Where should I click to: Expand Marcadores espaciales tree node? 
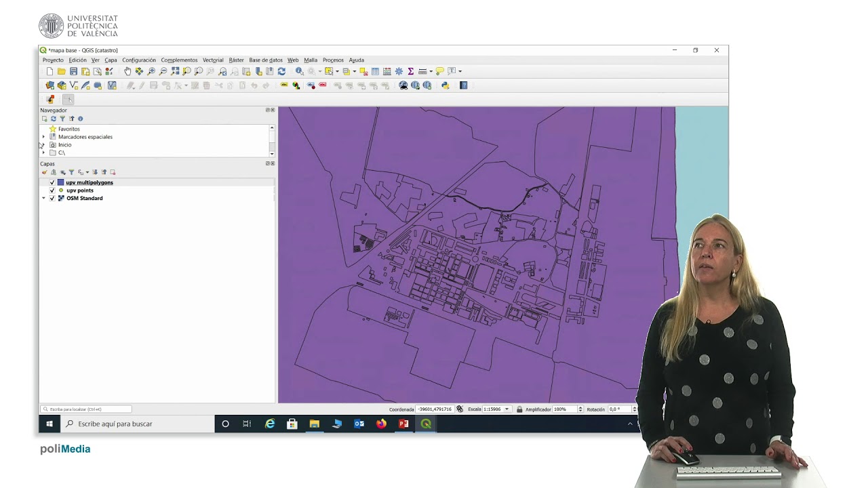(x=43, y=137)
